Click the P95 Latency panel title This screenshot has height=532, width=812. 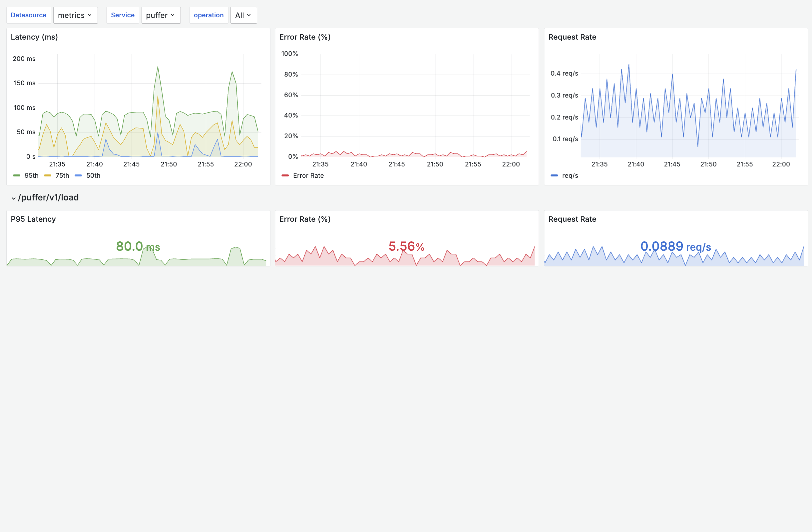33,219
